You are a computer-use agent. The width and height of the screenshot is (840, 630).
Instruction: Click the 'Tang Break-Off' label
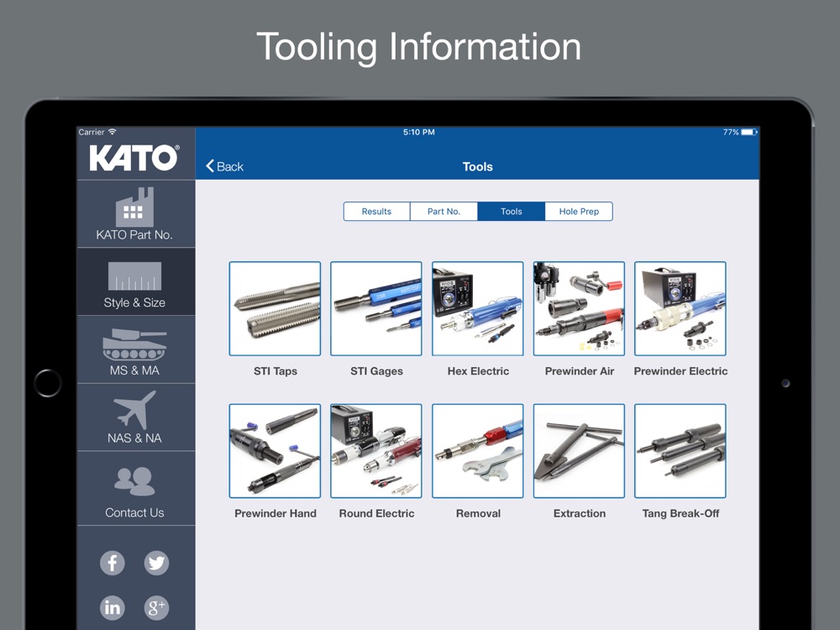(x=681, y=514)
